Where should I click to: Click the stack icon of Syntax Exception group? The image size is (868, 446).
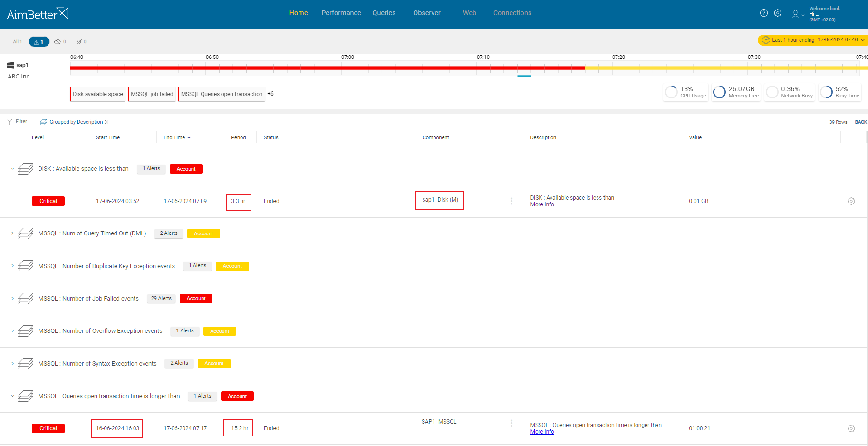26,364
